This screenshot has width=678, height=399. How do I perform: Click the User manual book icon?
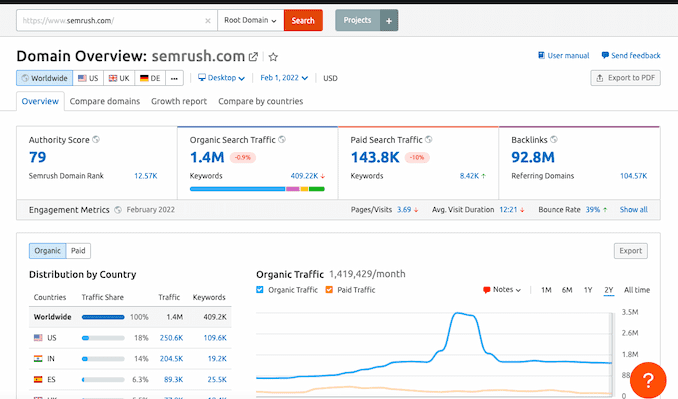coord(541,55)
